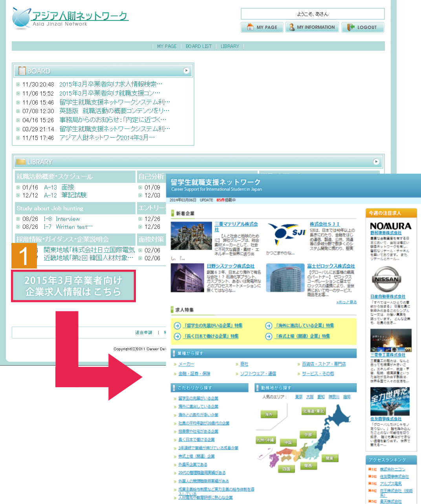Click the Asia Jinzai Network logo
The width and height of the screenshot is (421, 504).
[x=70, y=18]
